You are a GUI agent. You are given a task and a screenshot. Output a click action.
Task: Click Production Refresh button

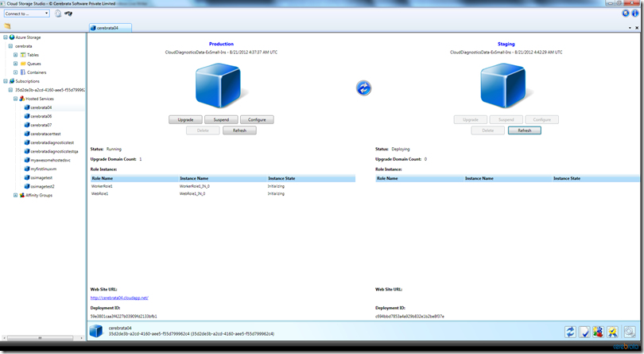[x=239, y=130]
